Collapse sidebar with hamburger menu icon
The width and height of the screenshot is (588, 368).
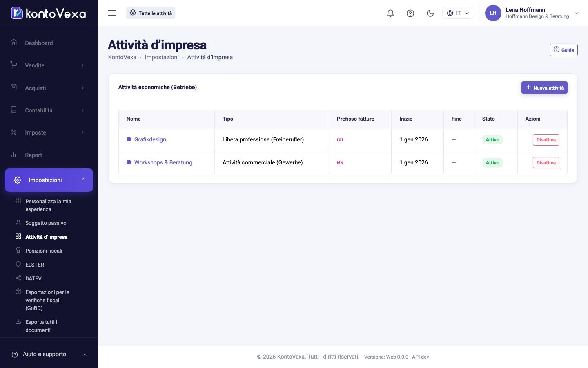[112, 13]
